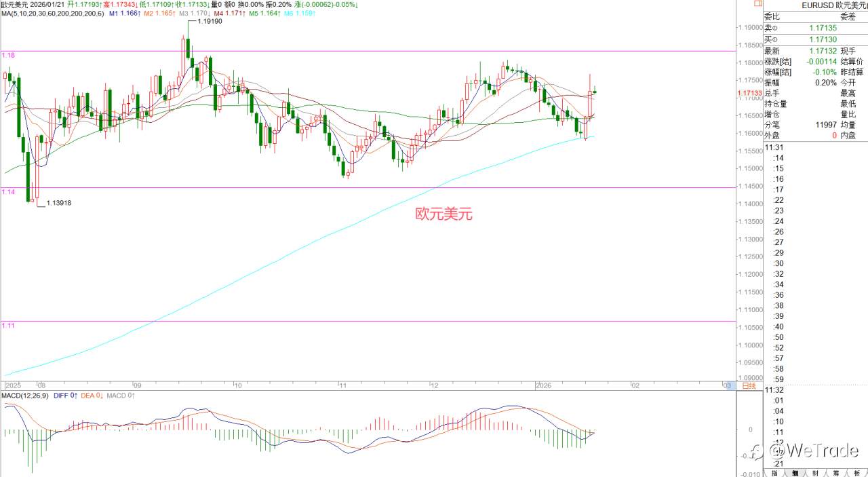Image resolution: width=868 pixels, height=477 pixels.
Task: Click the MACD(12,26,9) indicator label
Action: tap(24, 395)
